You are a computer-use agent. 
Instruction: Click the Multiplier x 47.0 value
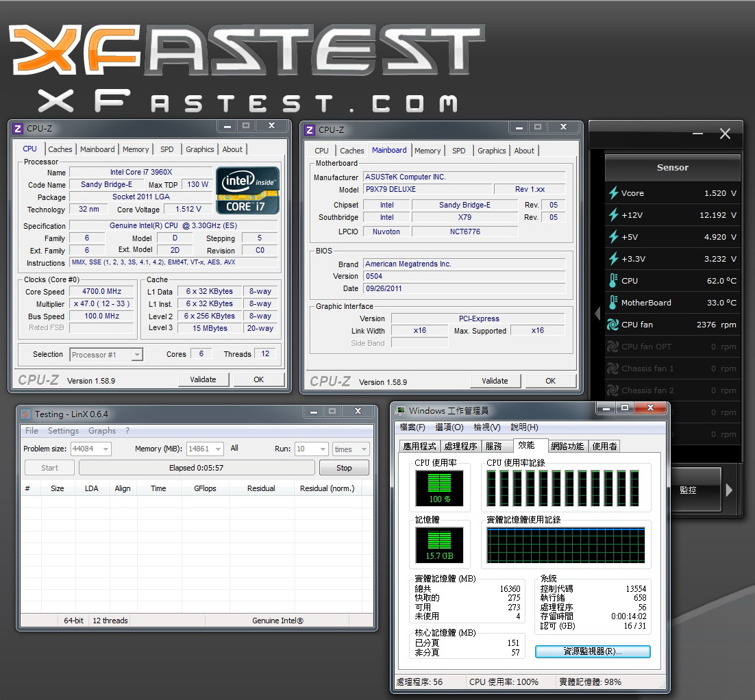(101, 304)
